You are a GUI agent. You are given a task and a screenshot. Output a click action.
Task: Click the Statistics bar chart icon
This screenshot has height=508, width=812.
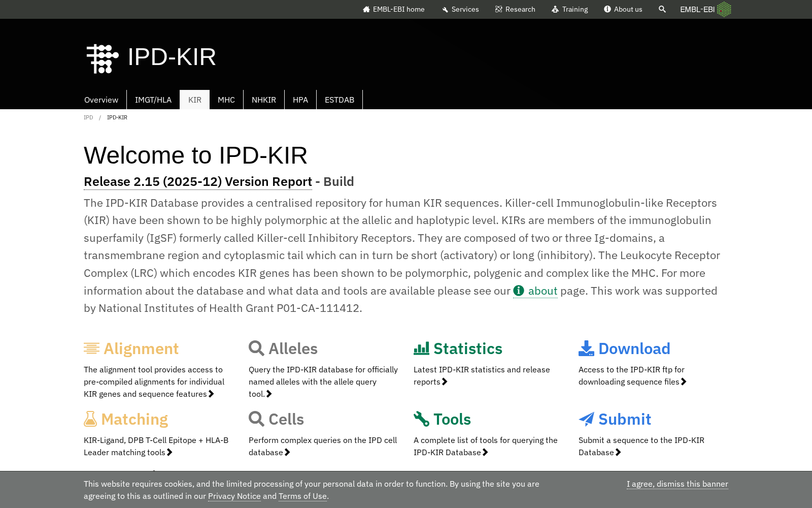421,348
